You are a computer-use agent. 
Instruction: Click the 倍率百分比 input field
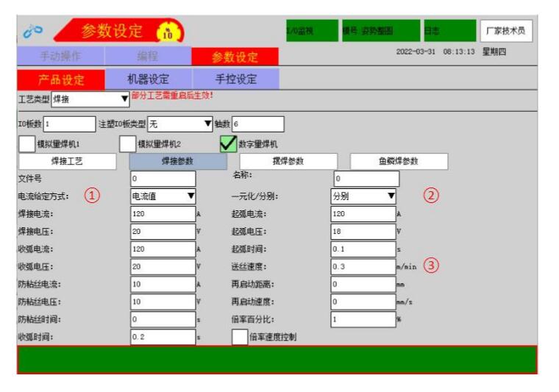(363, 319)
